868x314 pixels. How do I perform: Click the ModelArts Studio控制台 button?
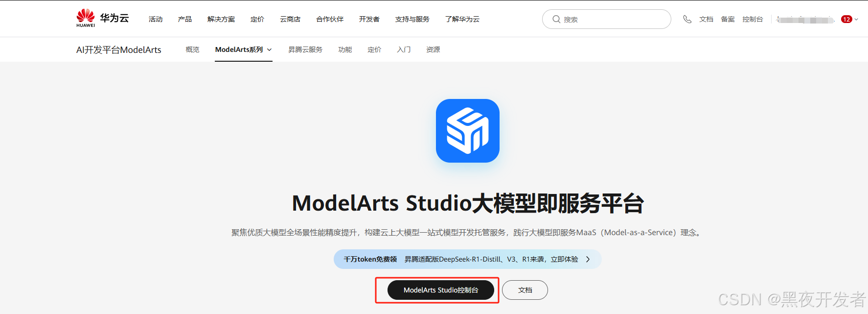[x=441, y=290]
